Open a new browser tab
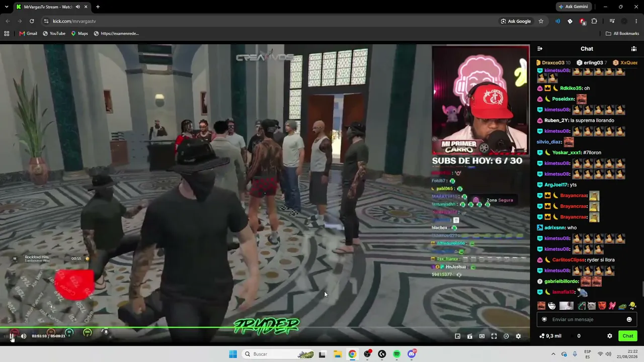The image size is (644, 362). pyautogui.click(x=98, y=7)
